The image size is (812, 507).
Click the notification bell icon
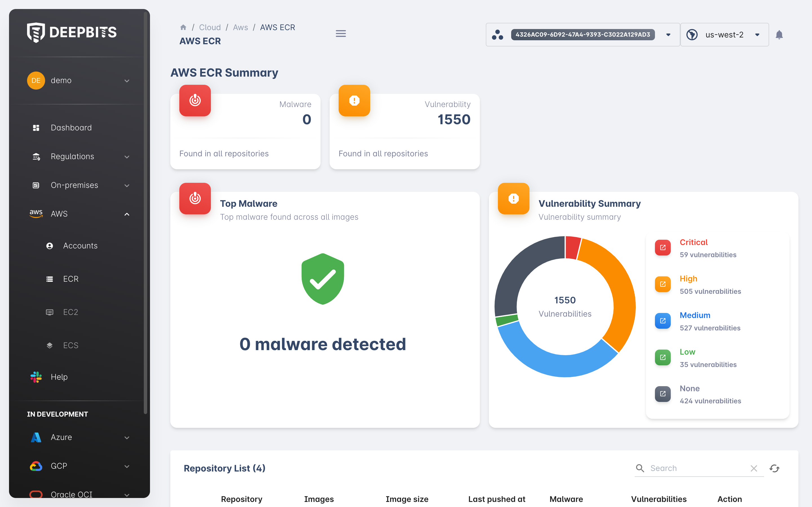click(779, 35)
